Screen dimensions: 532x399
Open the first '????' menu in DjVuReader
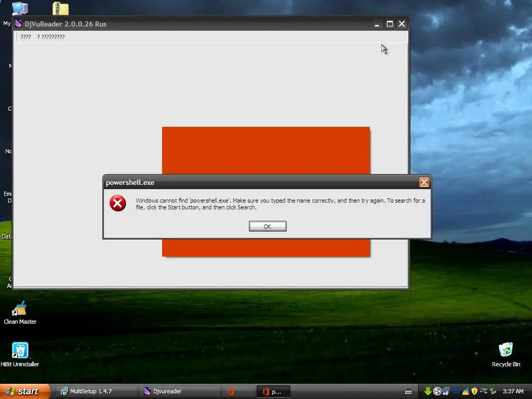point(26,37)
